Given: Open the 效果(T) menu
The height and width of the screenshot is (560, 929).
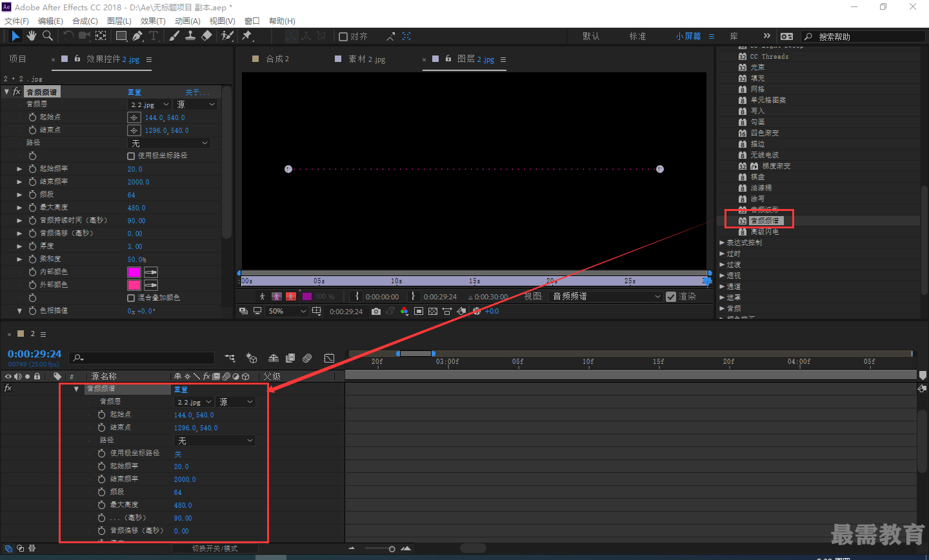Looking at the screenshot, I should (153, 21).
